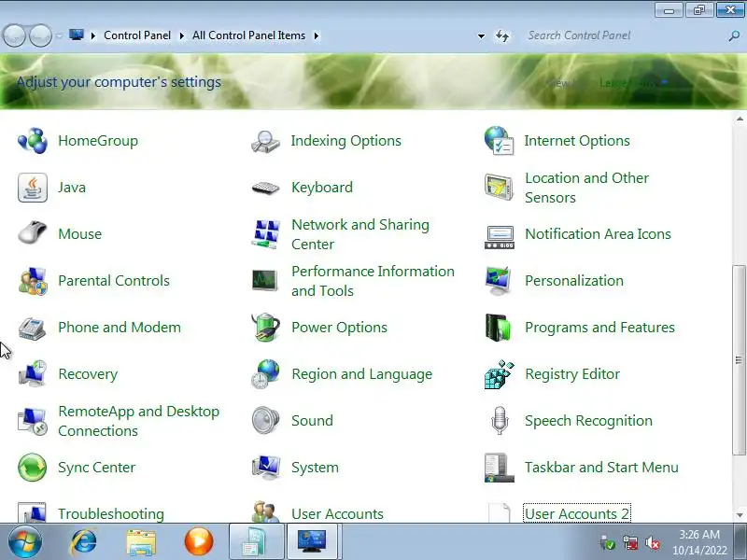
Task: Click the Registry Editor cubes icon
Action: click(x=499, y=374)
